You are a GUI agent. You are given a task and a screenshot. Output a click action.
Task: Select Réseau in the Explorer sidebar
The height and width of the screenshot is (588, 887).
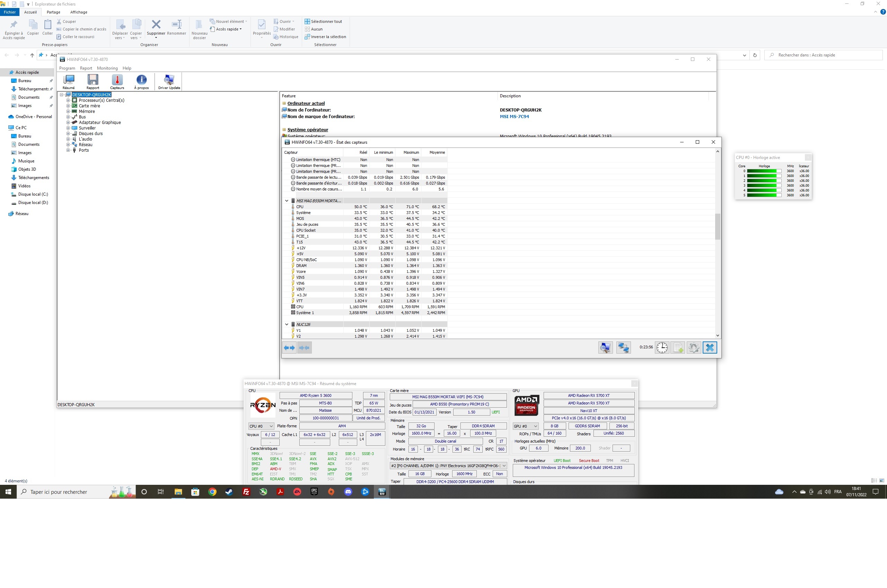[18, 214]
